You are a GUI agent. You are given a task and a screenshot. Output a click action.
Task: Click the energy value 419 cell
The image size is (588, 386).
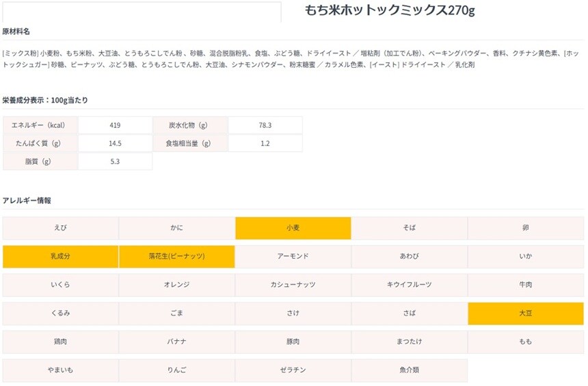pos(115,125)
